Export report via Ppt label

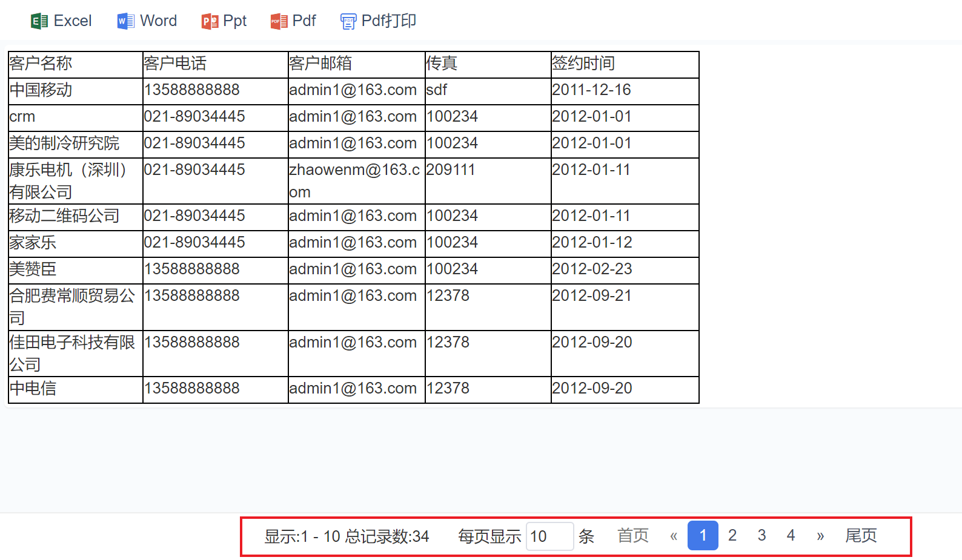(x=235, y=21)
